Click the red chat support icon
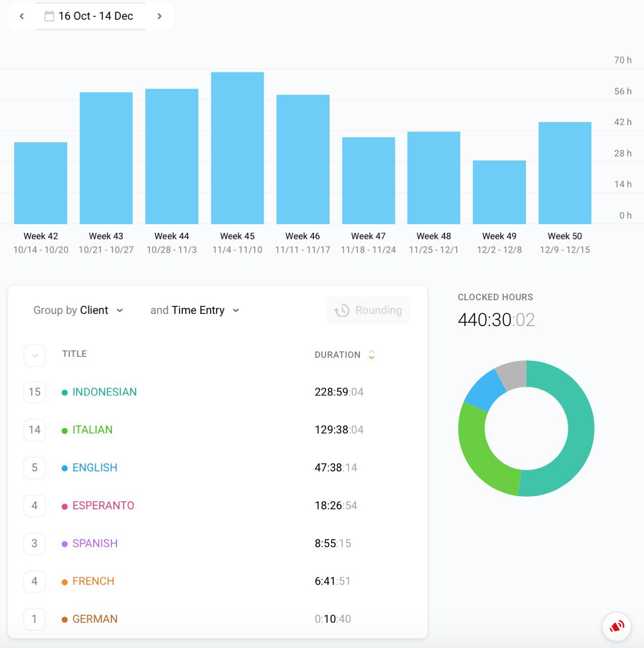The height and width of the screenshot is (648, 644). [x=617, y=627]
